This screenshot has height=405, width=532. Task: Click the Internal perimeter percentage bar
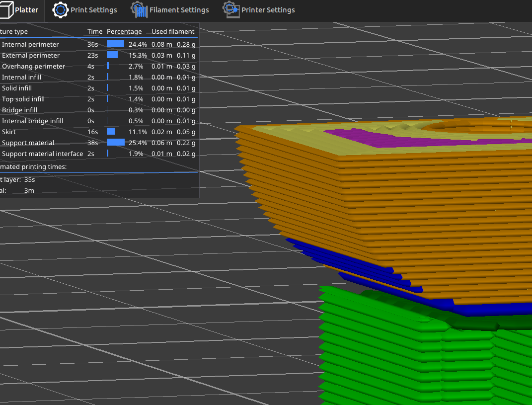click(x=115, y=44)
